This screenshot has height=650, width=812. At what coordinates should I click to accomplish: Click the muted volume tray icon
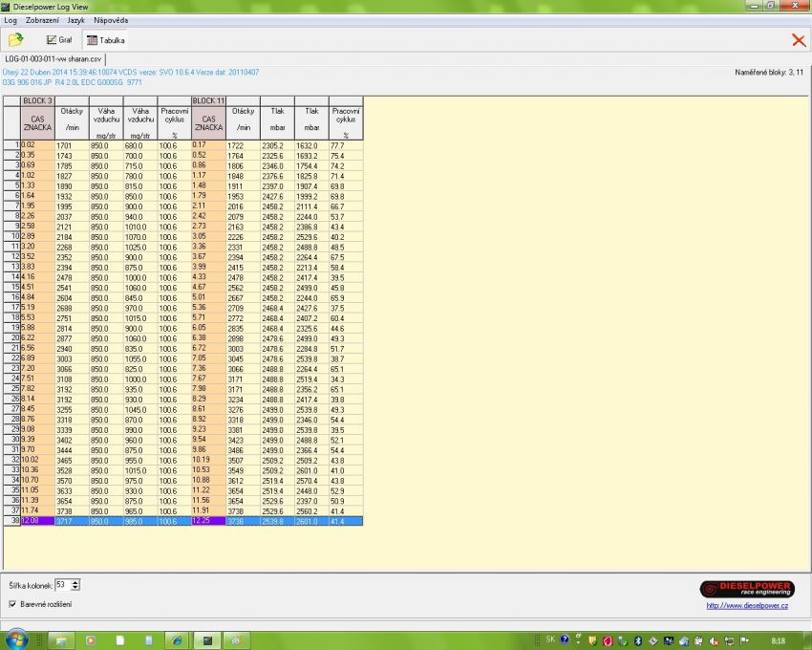click(x=714, y=641)
